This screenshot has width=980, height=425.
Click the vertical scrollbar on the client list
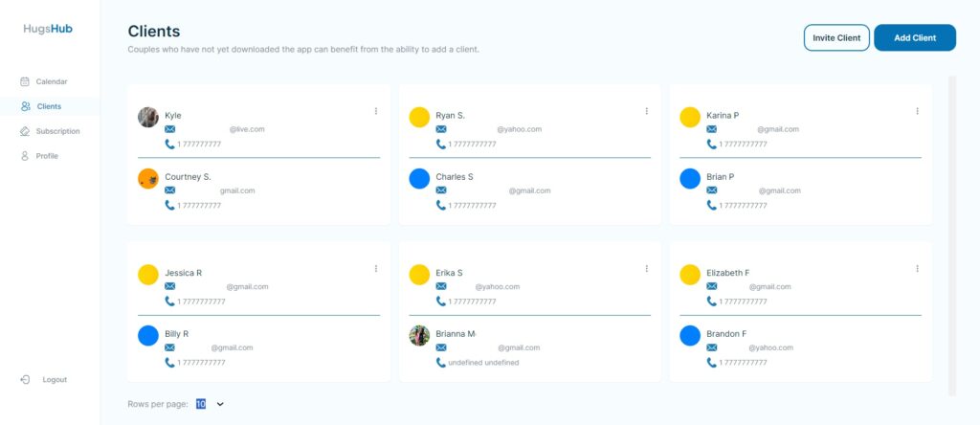tap(951, 235)
